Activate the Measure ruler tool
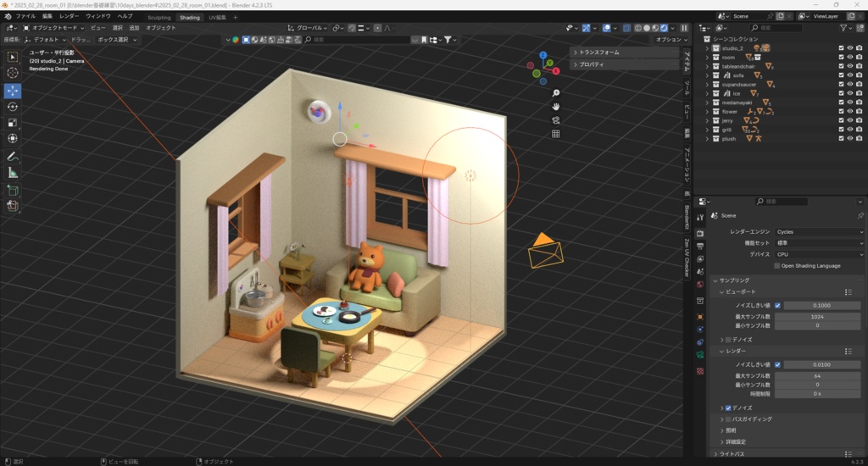 click(x=12, y=173)
